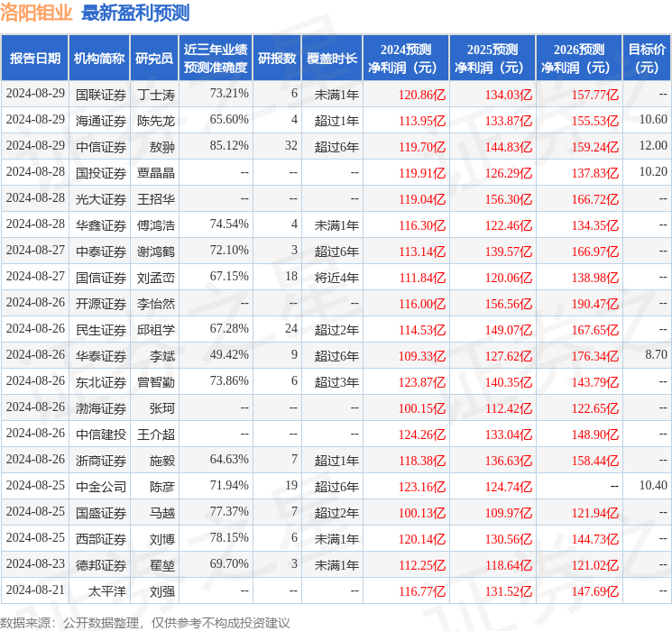This screenshot has height=631, width=672.
Task: Click 西部证券 institution cell
Action: tap(101, 539)
